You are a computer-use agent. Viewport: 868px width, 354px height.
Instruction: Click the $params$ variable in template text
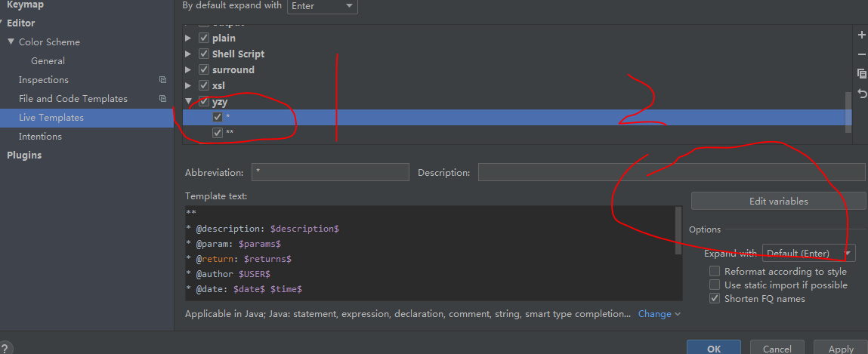[260, 243]
